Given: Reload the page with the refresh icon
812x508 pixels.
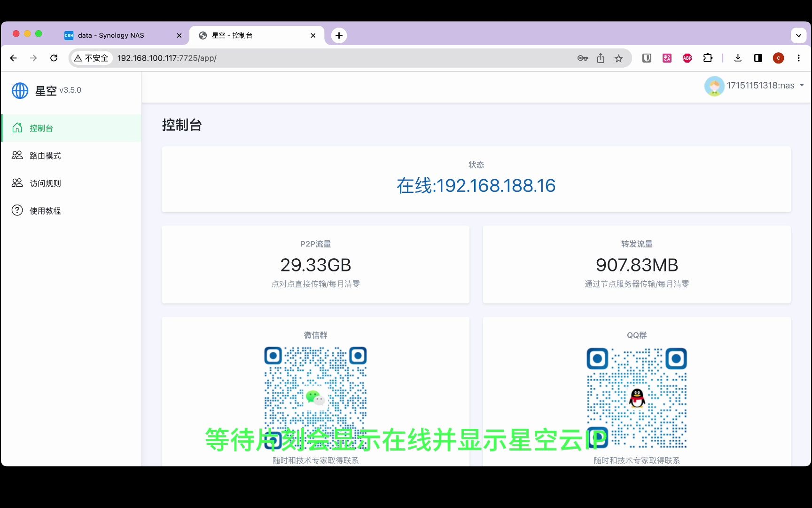Looking at the screenshot, I should pos(54,58).
